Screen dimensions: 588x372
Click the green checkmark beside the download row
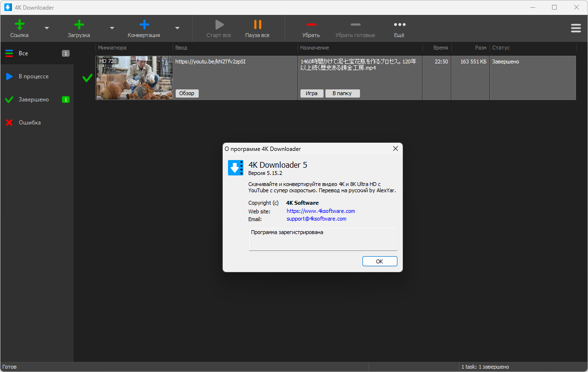(87, 78)
